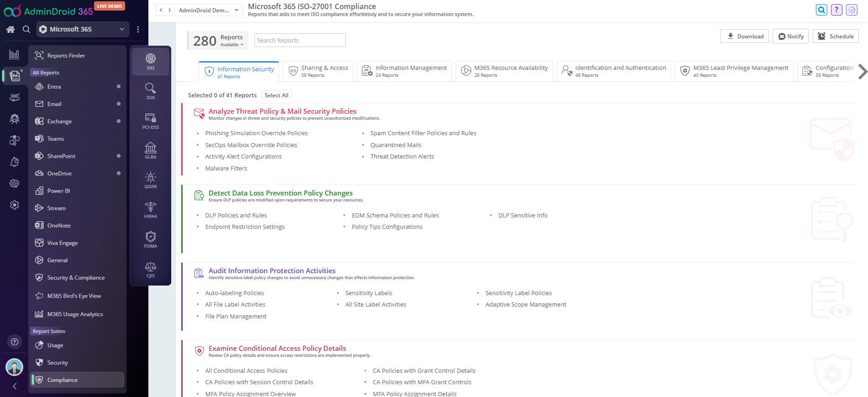Screen dimensions: 868x397
Task: Choose the GLBA compliance icon
Action: (150, 151)
